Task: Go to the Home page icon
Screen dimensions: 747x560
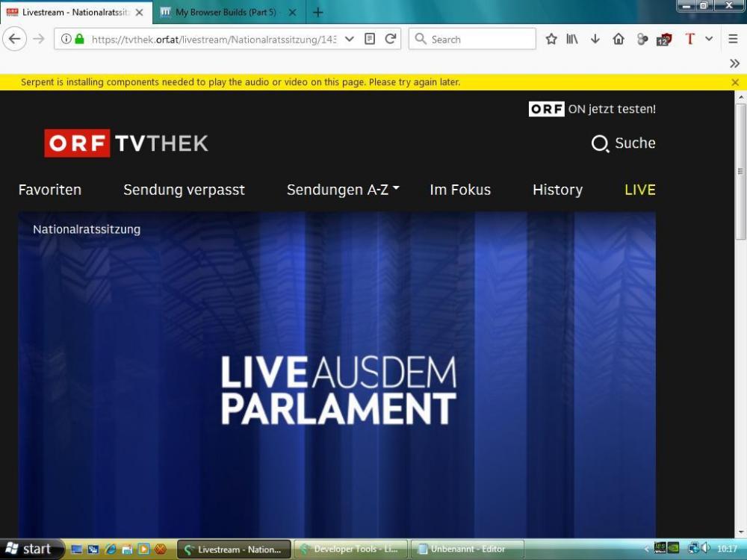Action: click(x=619, y=39)
